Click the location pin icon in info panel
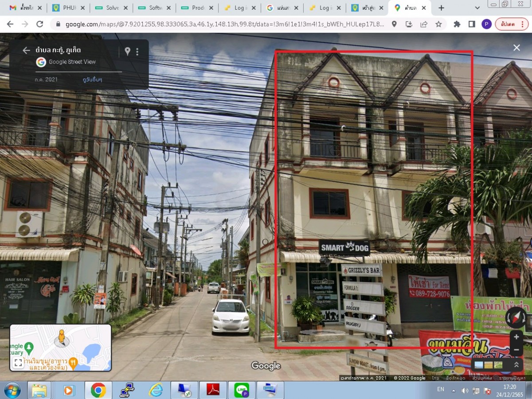 click(128, 51)
